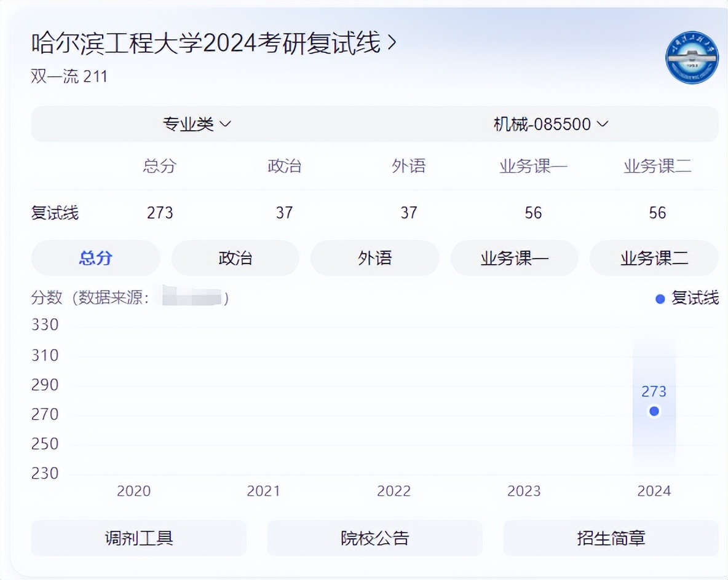Click the 总分 column header in table
Viewport: 728px width, 580px height.
(160, 166)
